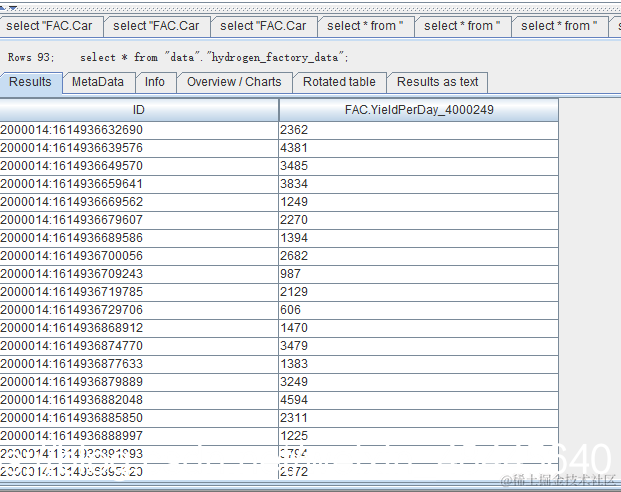
Task: Click yield value 4594
Action: click(x=419, y=400)
